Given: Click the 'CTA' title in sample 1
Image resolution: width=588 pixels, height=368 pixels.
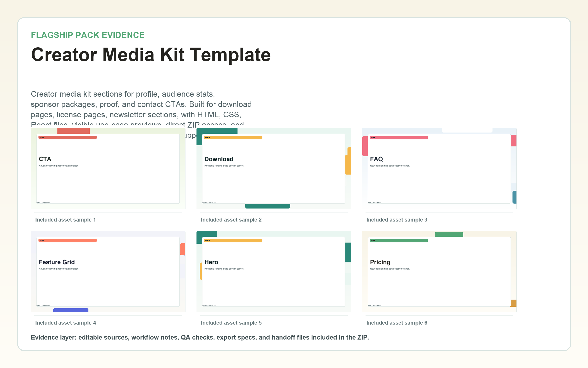Looking at the screenshot, I should tap(45, 159).
